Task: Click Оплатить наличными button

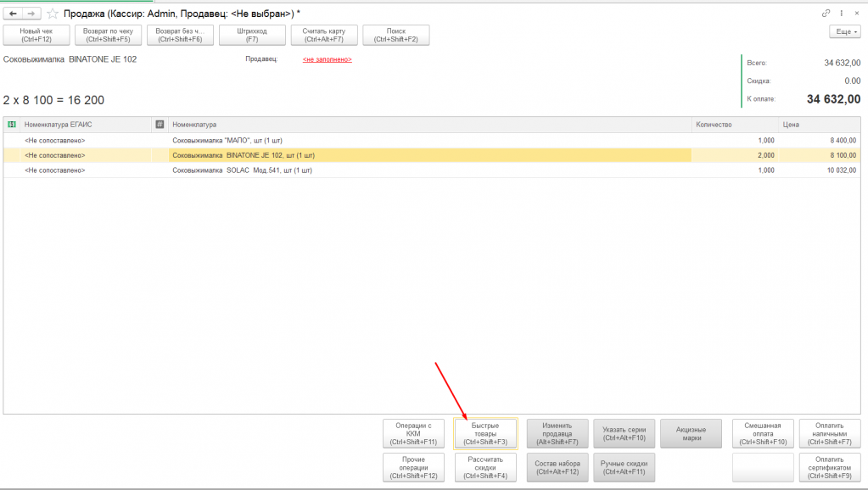Action: click(x=830, y=433)
